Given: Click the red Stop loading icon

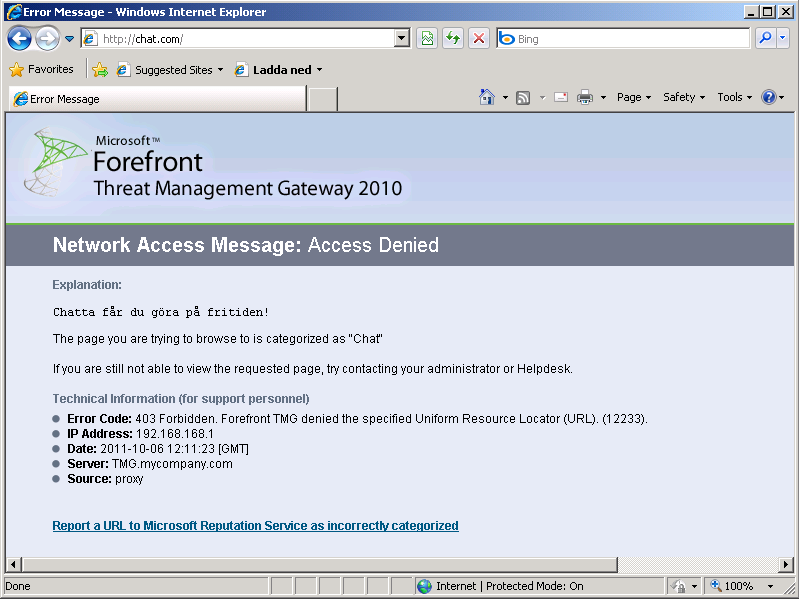Looking at the screenshot, I should [x=479, y=39].
